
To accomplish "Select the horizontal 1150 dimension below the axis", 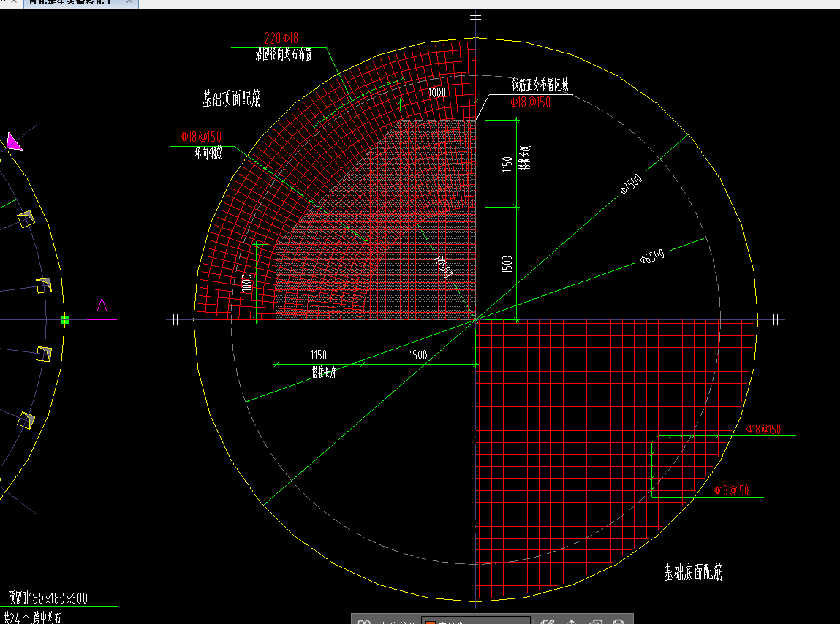I will click(x=318, y=355).
